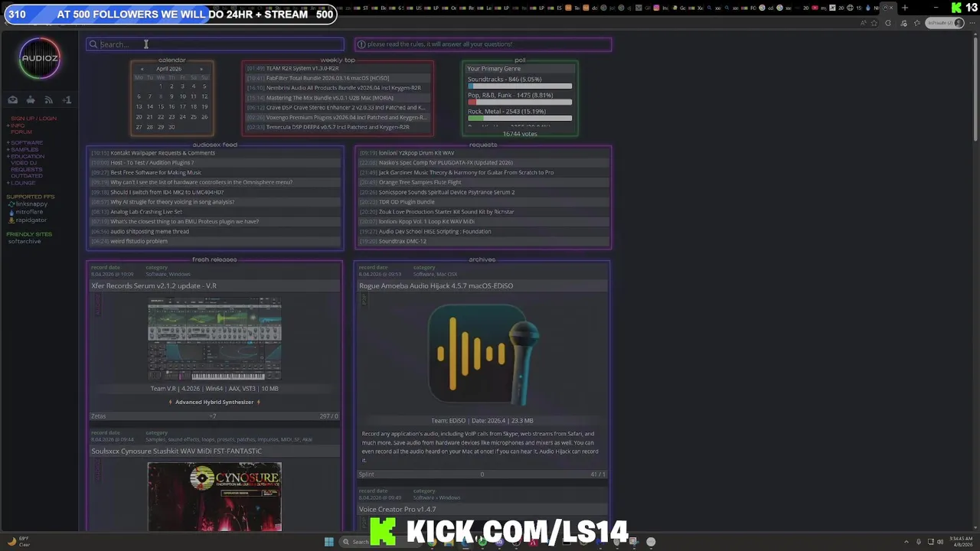Expand the LOUNGE category

(22, 183)
